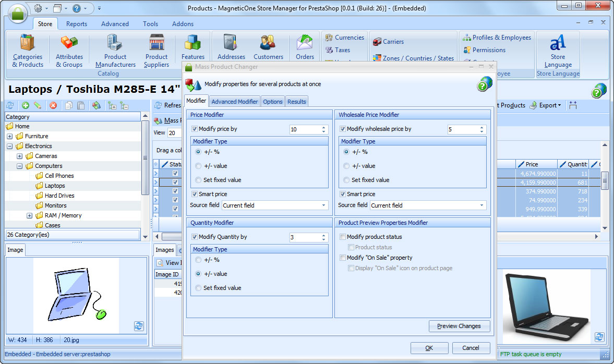Toggle Smart price in Price Modifier
This screenshot has height=364, width=614.
tap(194, 194)
